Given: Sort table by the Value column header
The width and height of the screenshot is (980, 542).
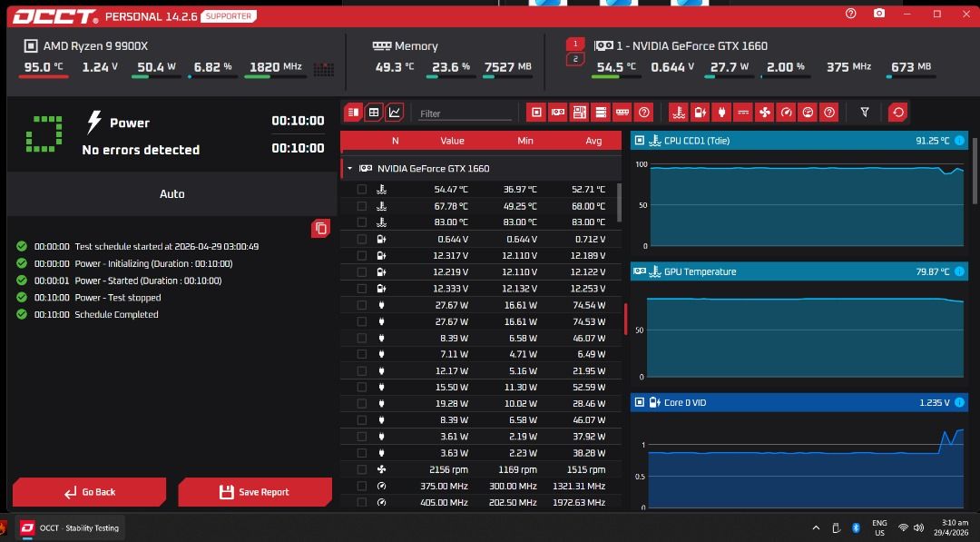Looking at the screenshot, I should (452, 142).
